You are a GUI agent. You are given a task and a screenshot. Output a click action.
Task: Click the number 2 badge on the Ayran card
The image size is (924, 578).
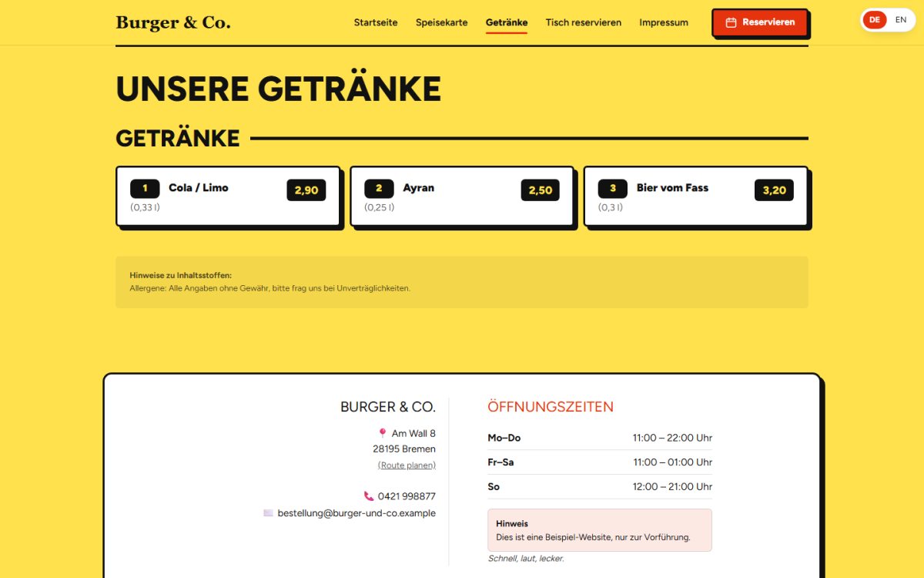(379, 188)
